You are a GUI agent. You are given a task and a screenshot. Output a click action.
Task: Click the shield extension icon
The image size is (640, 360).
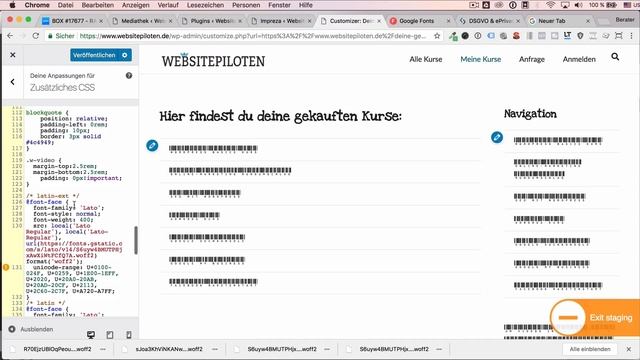(580, 36)
